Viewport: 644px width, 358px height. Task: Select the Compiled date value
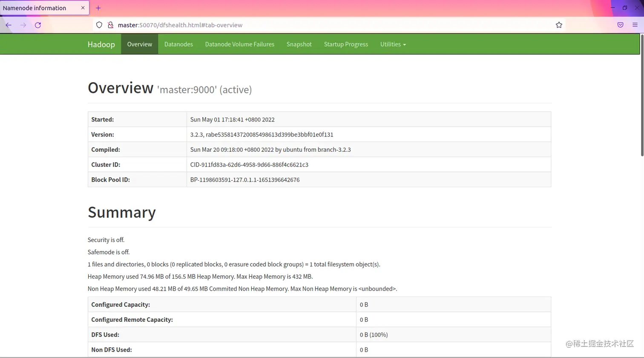click(x=270, y=150)
